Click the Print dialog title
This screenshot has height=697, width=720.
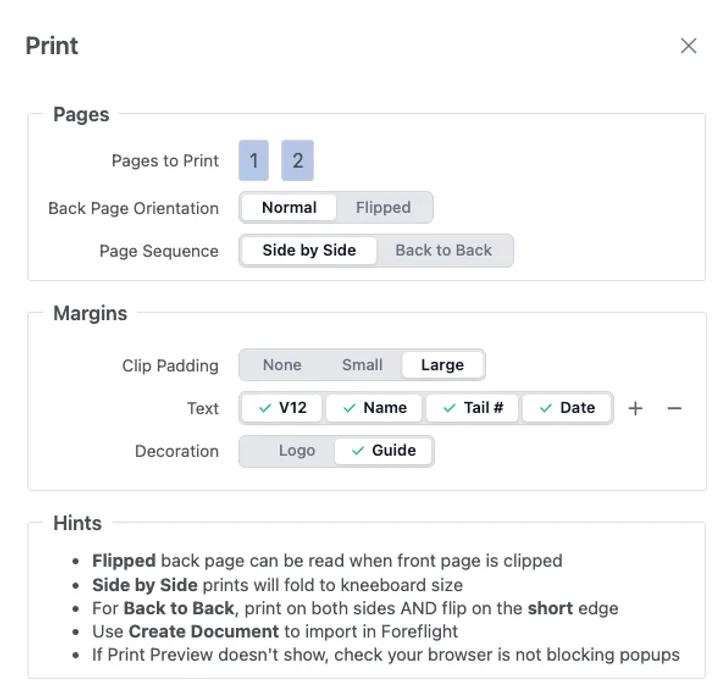[x=52, y=46]
